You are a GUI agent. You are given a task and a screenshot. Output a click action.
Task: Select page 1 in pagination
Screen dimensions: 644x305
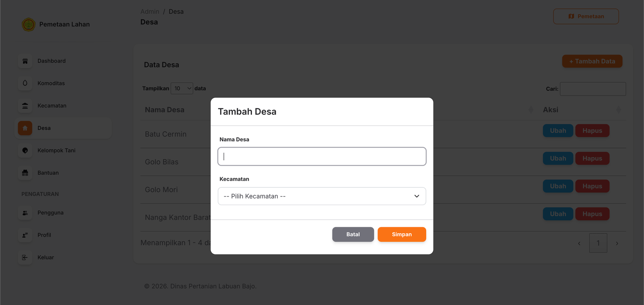598,243
